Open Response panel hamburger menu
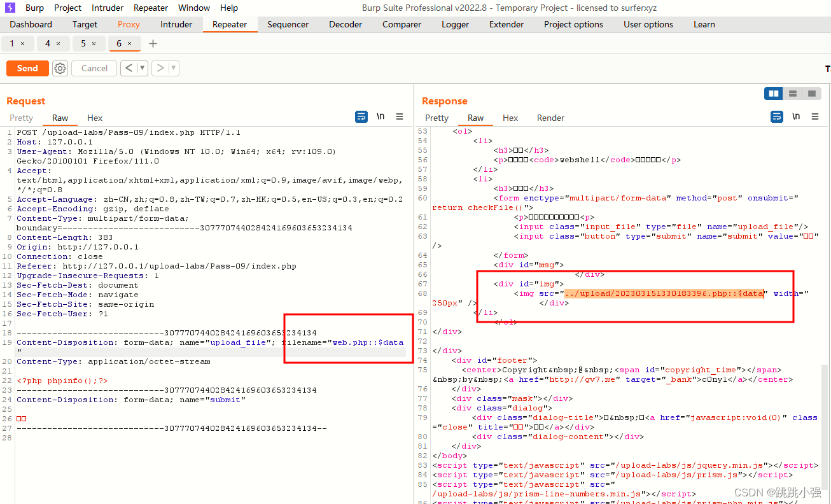 pyautogui.click(x=815, y=117)
